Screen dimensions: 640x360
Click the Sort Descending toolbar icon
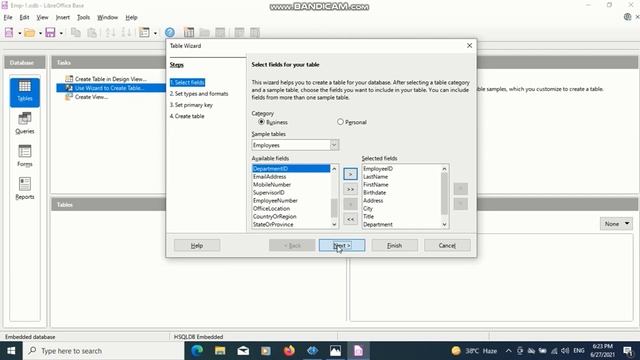pyautogui.click(x=126, y=33)
